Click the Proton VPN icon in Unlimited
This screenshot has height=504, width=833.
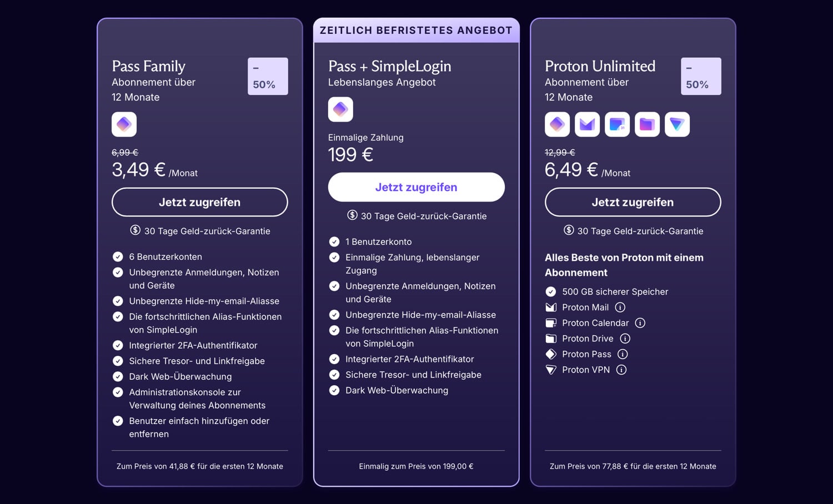[677, 124]
